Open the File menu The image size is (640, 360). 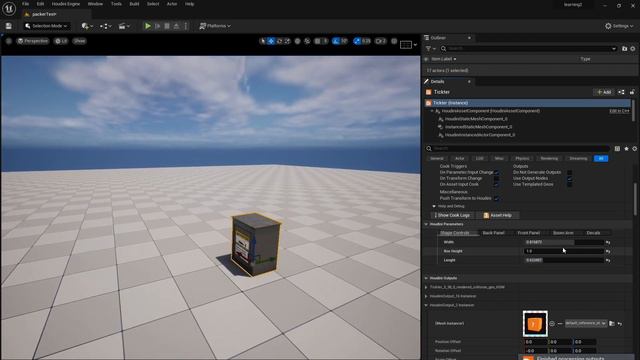[25, 4]
